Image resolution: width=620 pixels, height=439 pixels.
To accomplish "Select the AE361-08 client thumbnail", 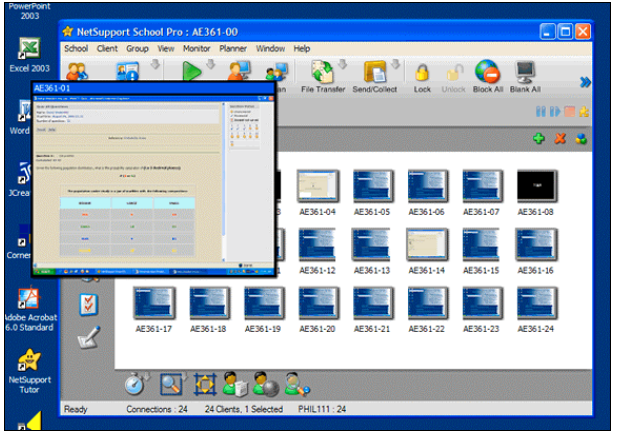I will 535,186.
